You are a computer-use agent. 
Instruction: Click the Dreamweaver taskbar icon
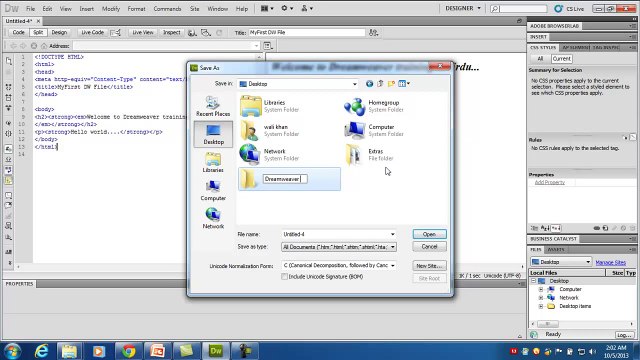coord(216,351)
